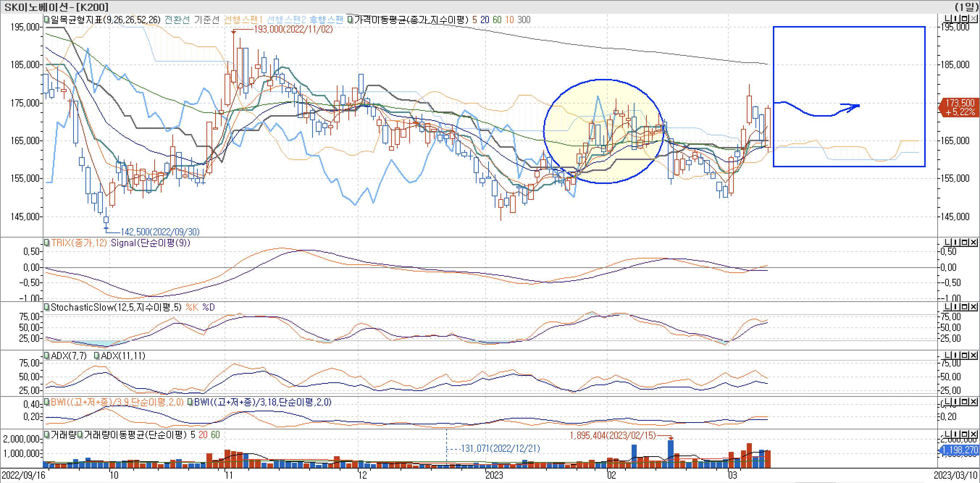Toggle the 일목균형지표 indicator marker box
The image size is (980, 483).
pos(47,20)
